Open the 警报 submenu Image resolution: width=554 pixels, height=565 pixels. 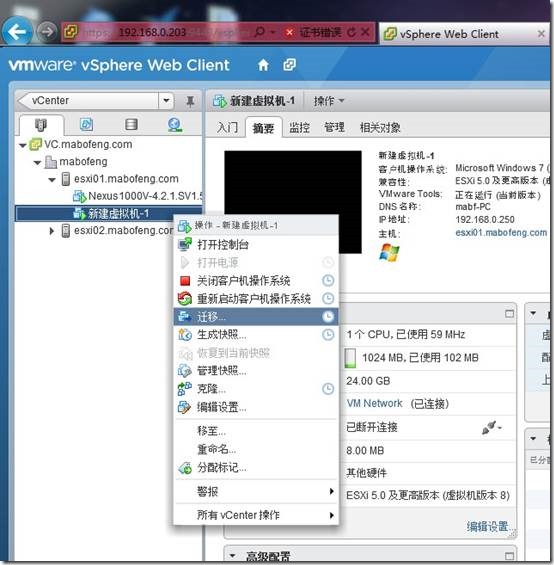[x=256, y=491]
